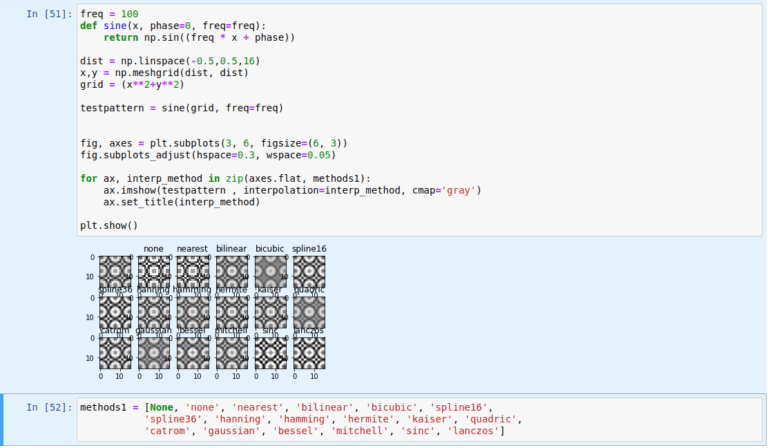Click the quadric interpolation subplot
This screenshot has width=768, height=448.
pyautogui.click(x=309, y=311)
